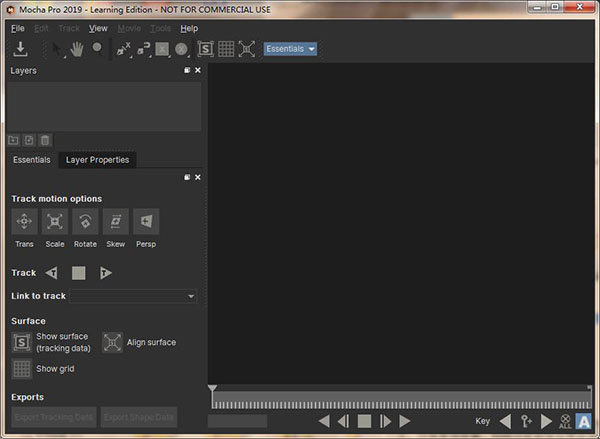Viewport: 600px width, 439px height.
Task: Step back one frame
Action: point(344,421)
